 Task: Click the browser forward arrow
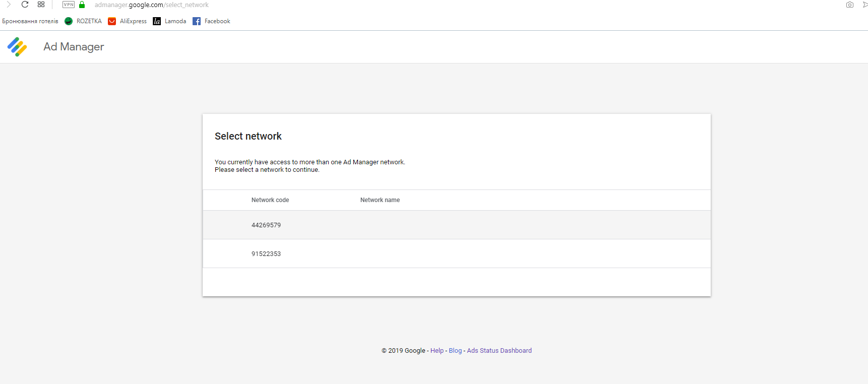pos(9,5)
